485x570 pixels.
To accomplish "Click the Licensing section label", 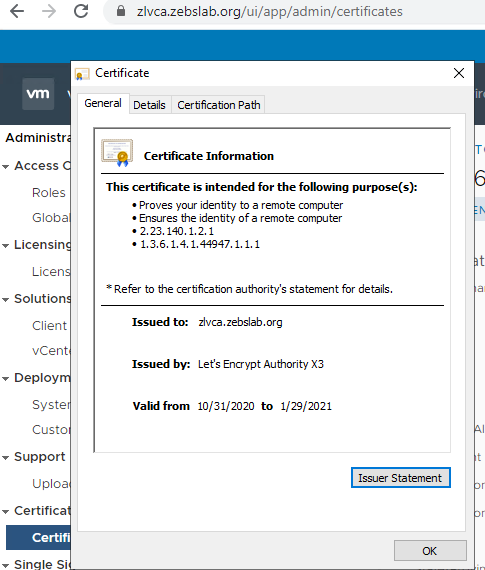I will [43, 245].
